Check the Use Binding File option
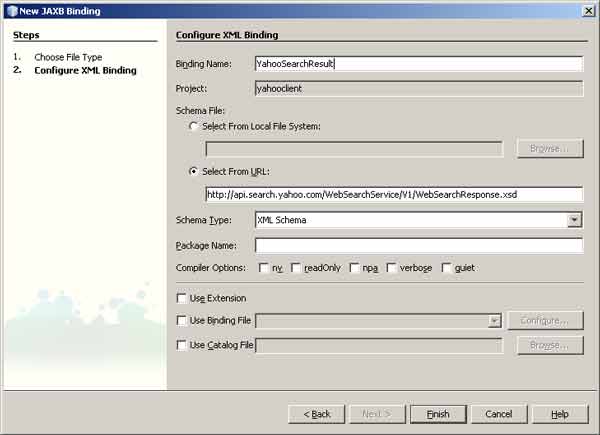Image resolution: width=600 pixels, height=435 pixels. tap(181, 320)
